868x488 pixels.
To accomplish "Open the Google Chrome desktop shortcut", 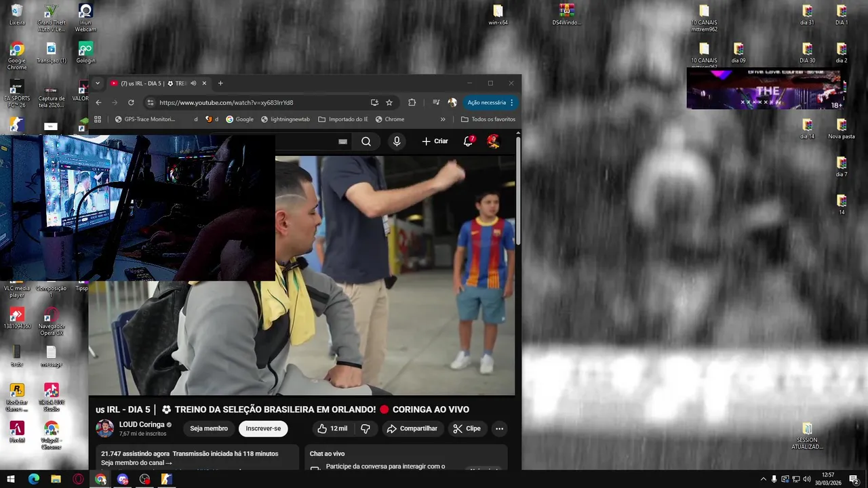I will coord(17,56).
